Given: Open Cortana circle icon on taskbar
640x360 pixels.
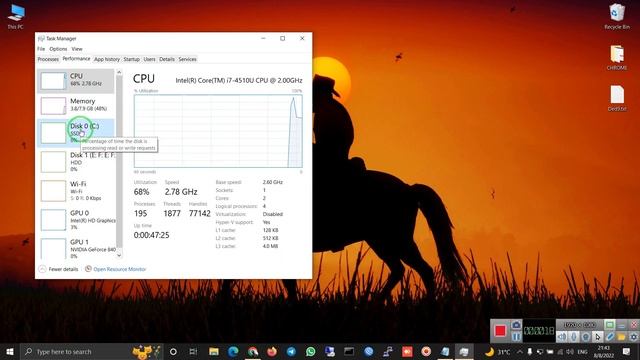Looking at the screenshot, I should point(173,351).
